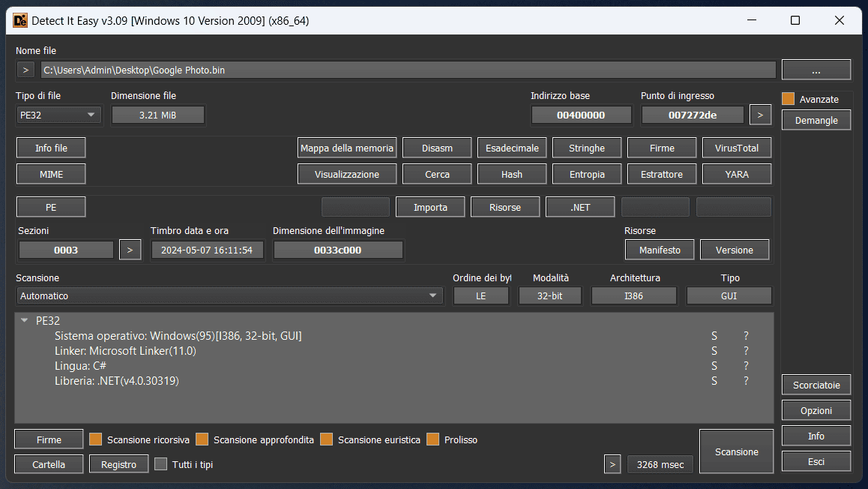Collapse the PE32 tree node
868x489 pixels.
(x=25, y=320)
